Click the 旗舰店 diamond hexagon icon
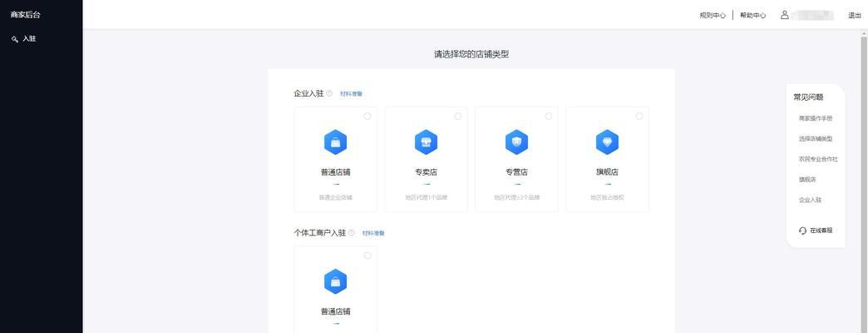Image resolution: width=868 pixels, height=333 pixels. 607,142
